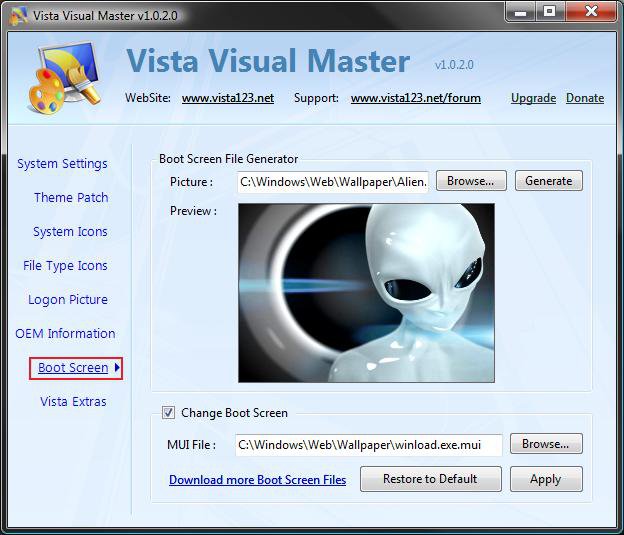Screen dimensions: 624x535
Task: Click the Picture path input field
Action: click(333, 182)
